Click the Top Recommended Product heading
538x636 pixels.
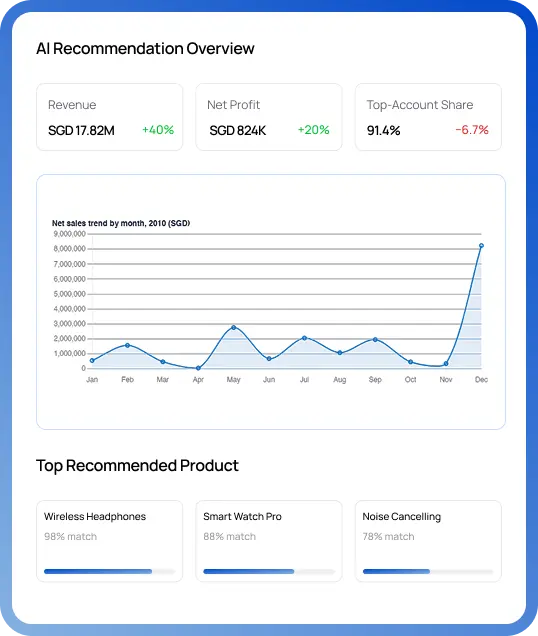coord(138,466)
